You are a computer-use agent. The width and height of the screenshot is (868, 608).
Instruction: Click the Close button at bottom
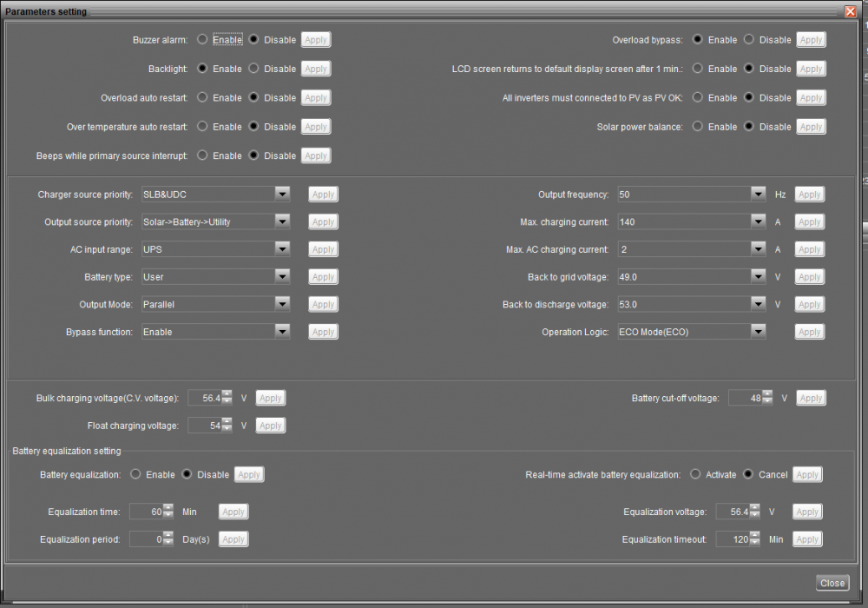[x=832, y=583]
